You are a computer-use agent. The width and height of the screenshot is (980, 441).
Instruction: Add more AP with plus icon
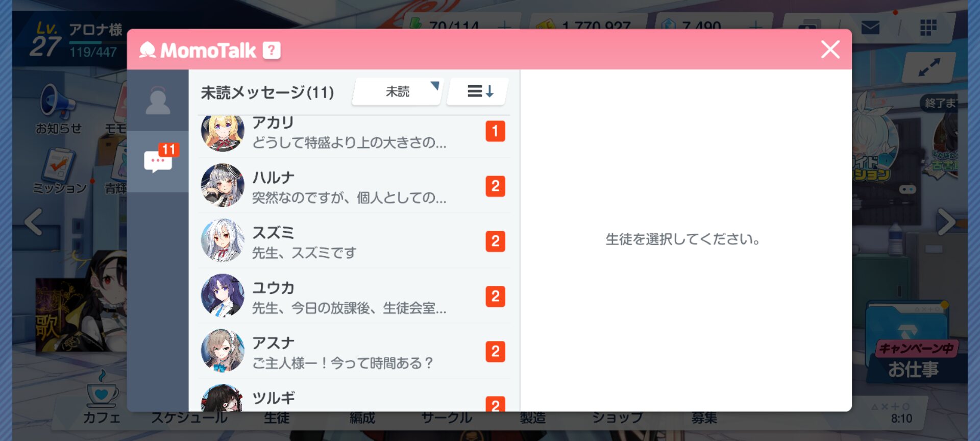[x=504, y=26]
